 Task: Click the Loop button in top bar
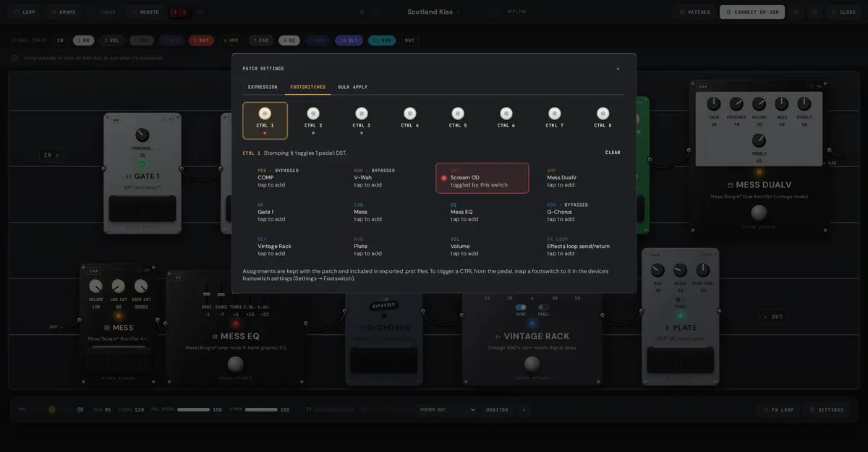pyautogui.click(x=24, y=12)
